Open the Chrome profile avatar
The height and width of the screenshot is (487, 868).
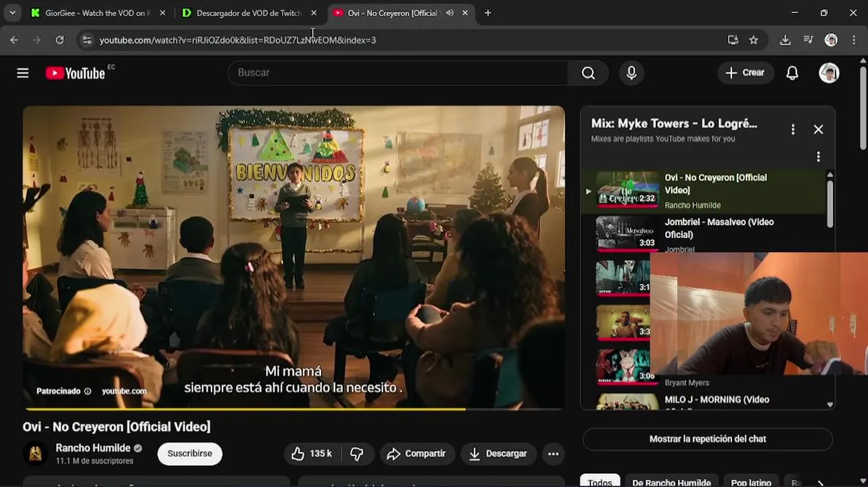point(831,40)
